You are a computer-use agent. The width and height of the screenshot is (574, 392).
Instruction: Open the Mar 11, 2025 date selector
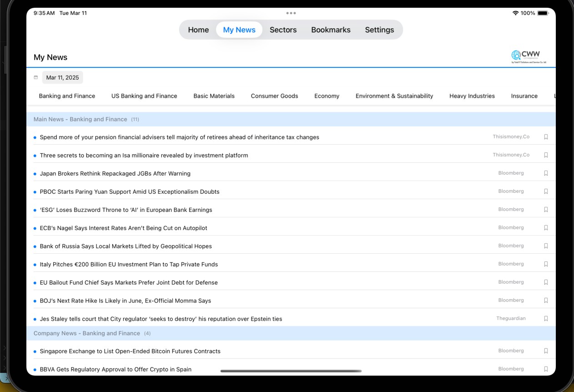click(62, 77)
